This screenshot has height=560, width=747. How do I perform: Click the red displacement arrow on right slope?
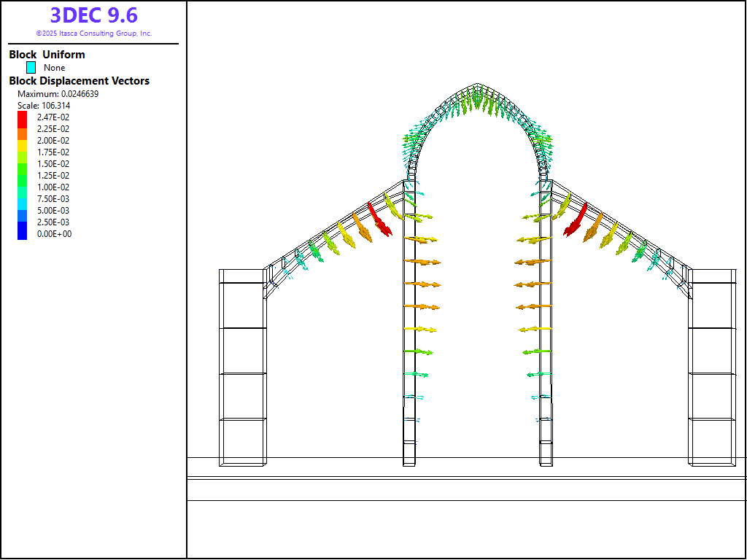coord(576,219)
